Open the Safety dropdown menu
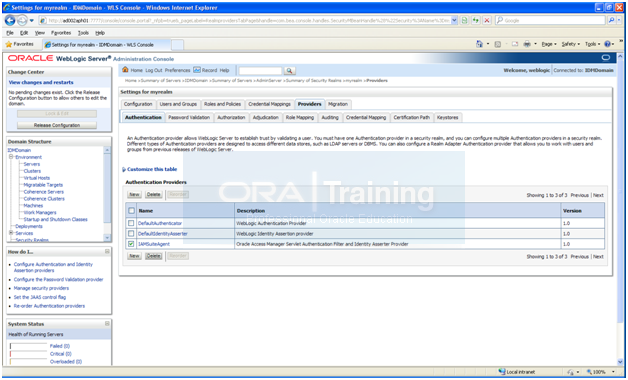 tap(570, 44)
